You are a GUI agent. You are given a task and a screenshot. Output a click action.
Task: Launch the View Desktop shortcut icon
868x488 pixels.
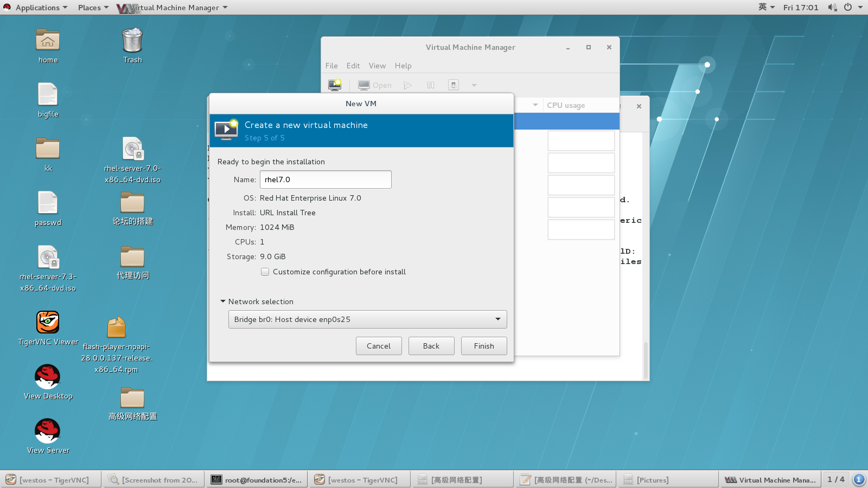pos(48,376)
